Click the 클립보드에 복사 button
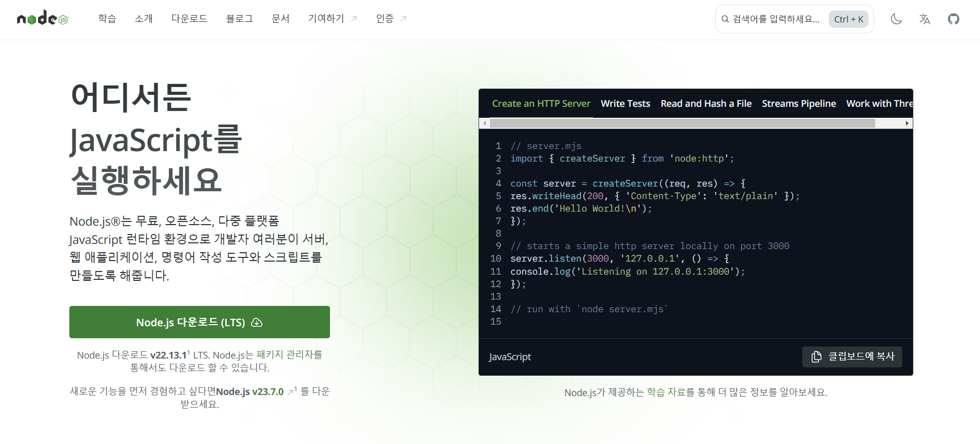 click(852, 356)
